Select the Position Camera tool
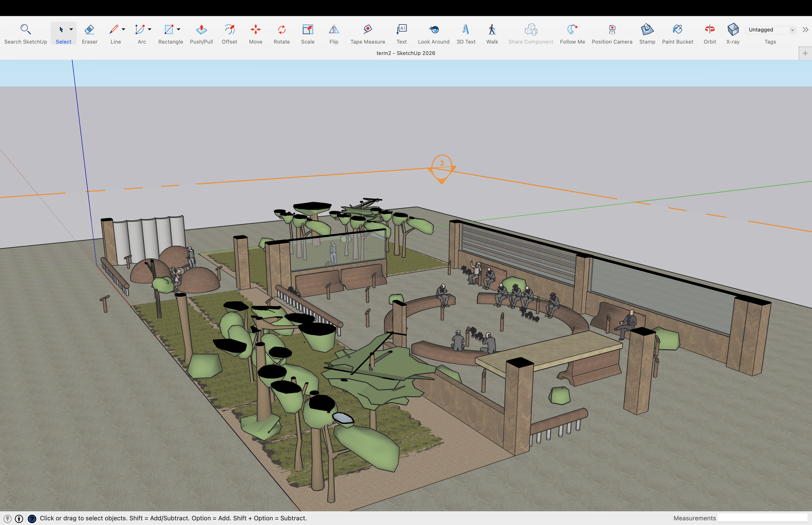 click(x=612, y=33)
